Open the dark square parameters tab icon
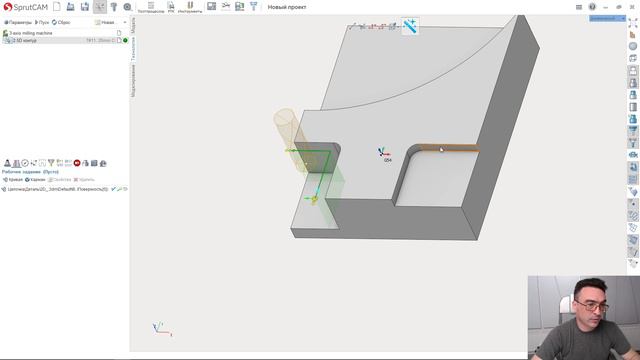 tap(94, 163)
